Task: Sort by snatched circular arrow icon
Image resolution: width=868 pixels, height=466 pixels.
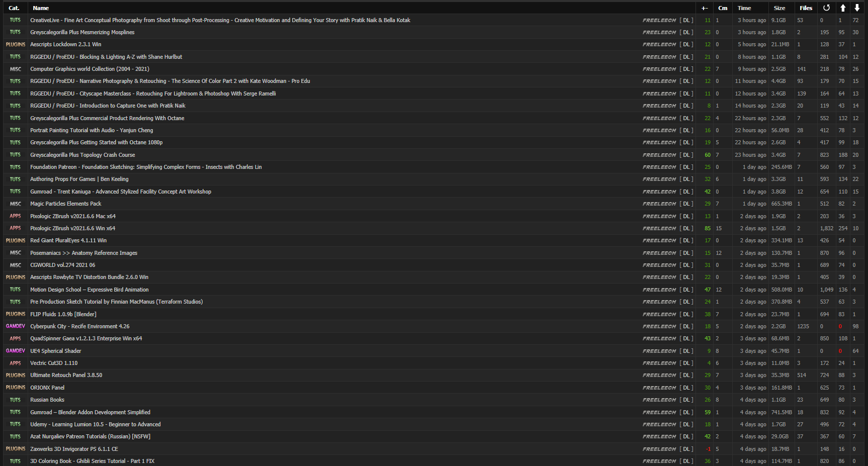Action: [x=826, y=8]
